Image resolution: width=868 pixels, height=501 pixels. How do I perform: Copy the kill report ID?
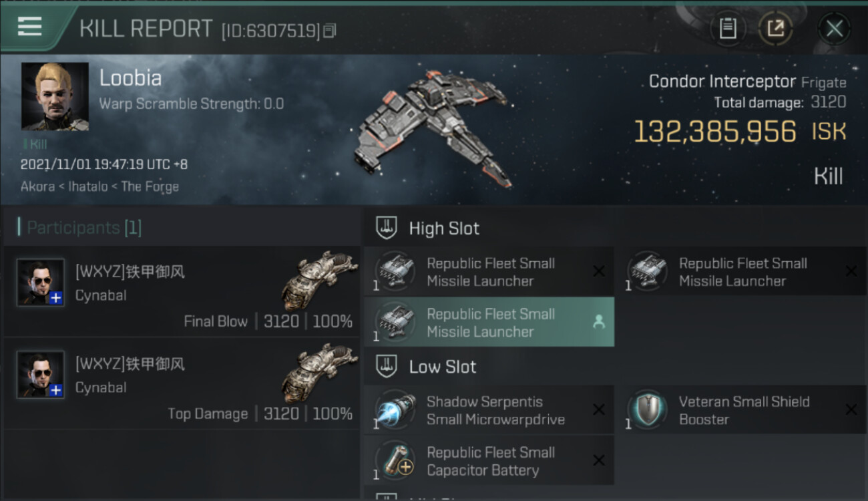[x=330, y=31]
